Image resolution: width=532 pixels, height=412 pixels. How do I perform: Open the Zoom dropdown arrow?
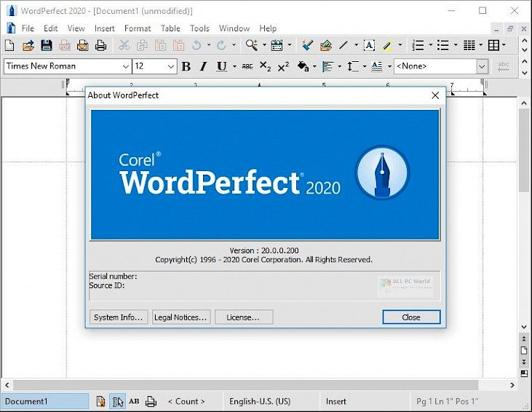(264, 45)
